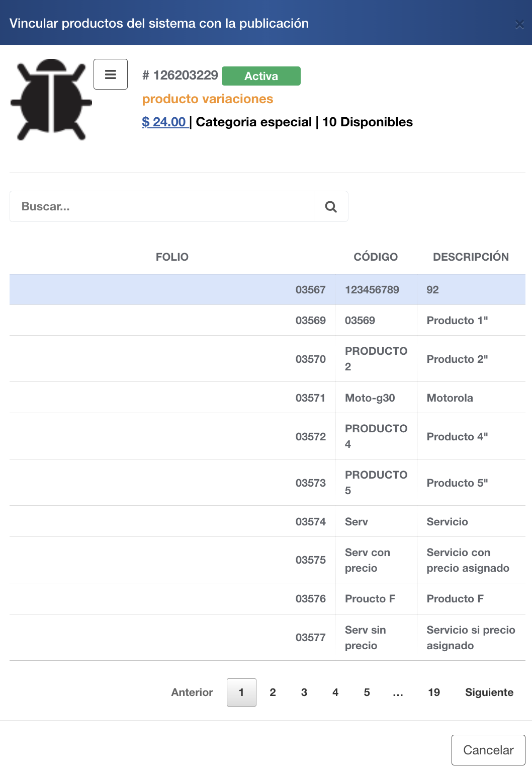Go to page 3 of results

[304, 692]
